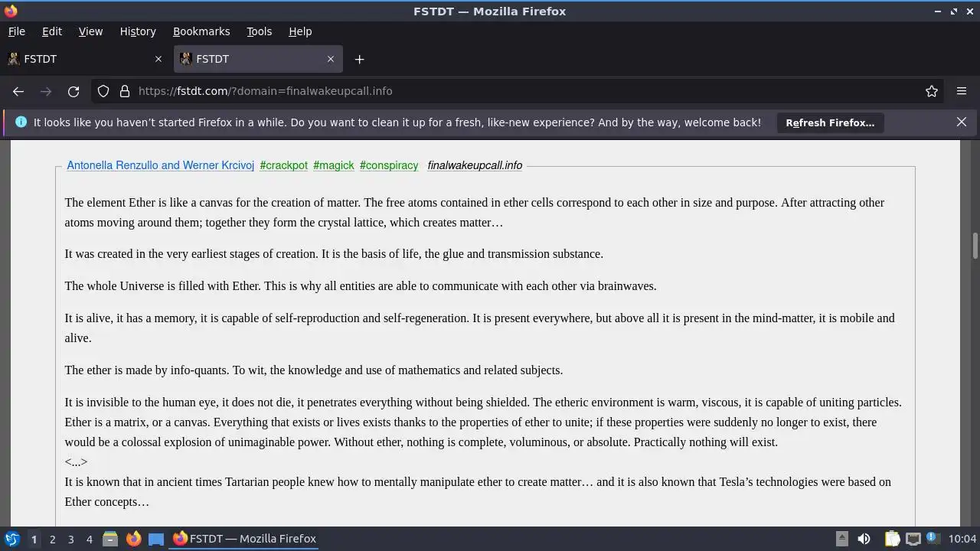Click paragraph starting 'The whole Universe is filled'
Viewport: 980px width, 551px height.
(361, 286)
